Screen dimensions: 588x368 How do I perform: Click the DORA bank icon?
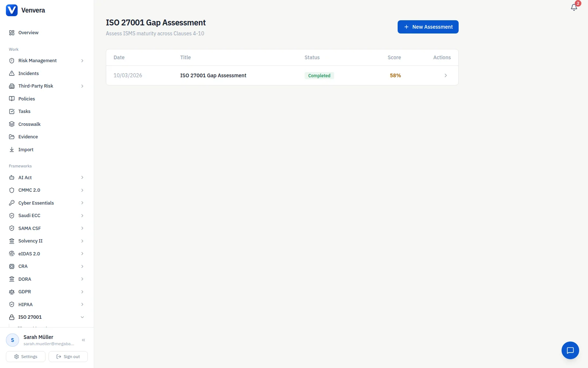pyautogui.click(x=12, y=279)
